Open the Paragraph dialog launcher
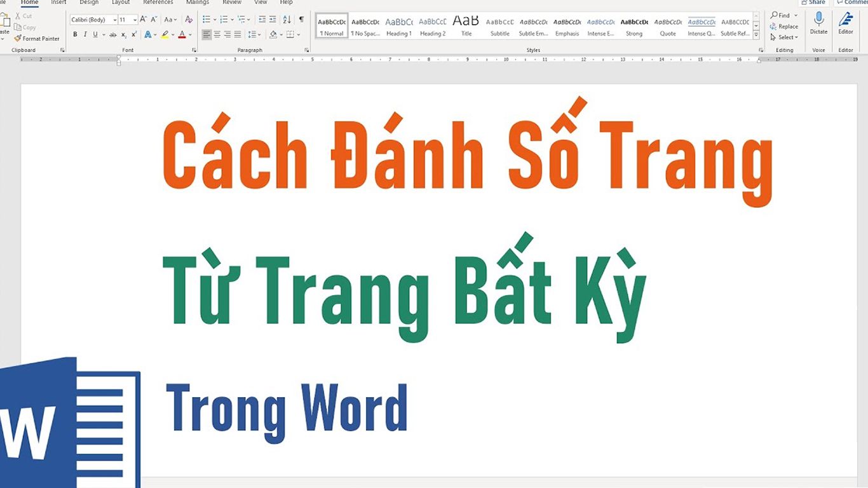868x488 pixels. [307, 50]
